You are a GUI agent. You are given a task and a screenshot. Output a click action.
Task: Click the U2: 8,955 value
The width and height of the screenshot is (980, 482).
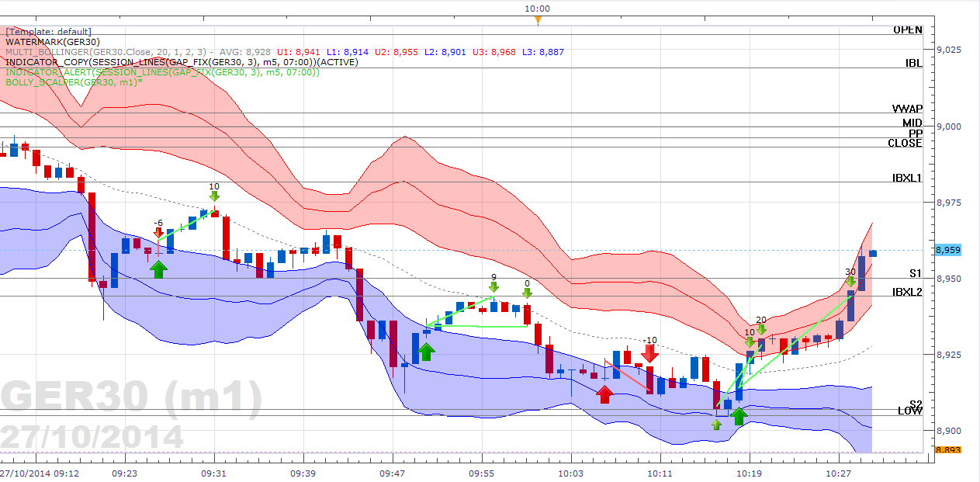pyautogui.click(x=396, y=52)
